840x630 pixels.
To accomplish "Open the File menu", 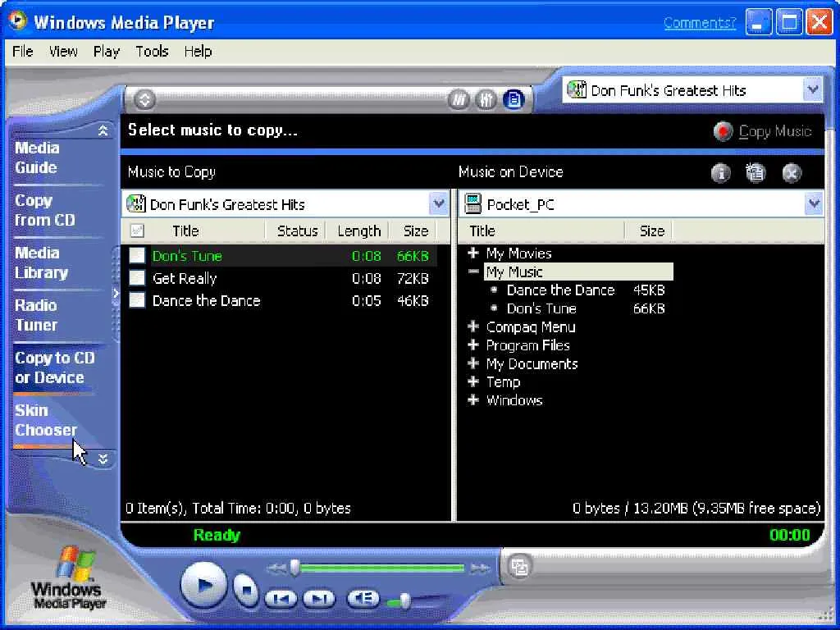I will coord(22,52).
